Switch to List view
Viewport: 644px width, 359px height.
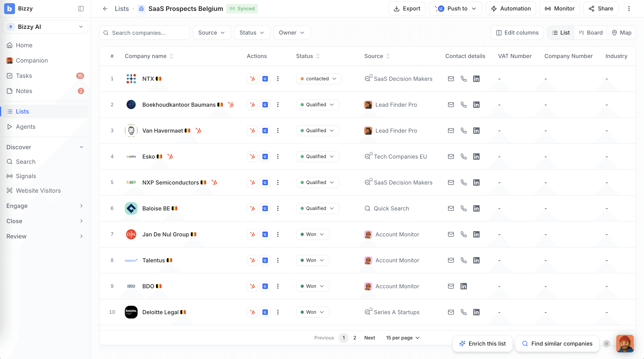(x=561, y=33)
